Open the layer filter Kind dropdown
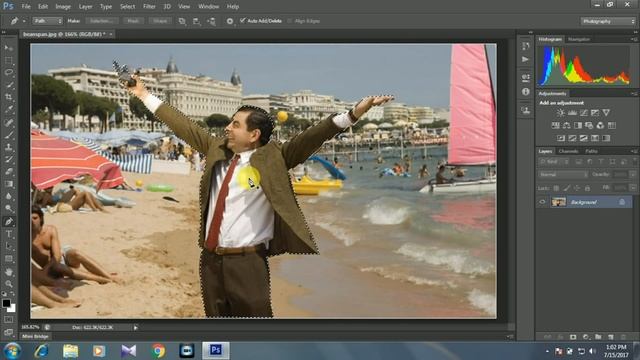Viewport: 640px width, 360px height. pos(554,162)
